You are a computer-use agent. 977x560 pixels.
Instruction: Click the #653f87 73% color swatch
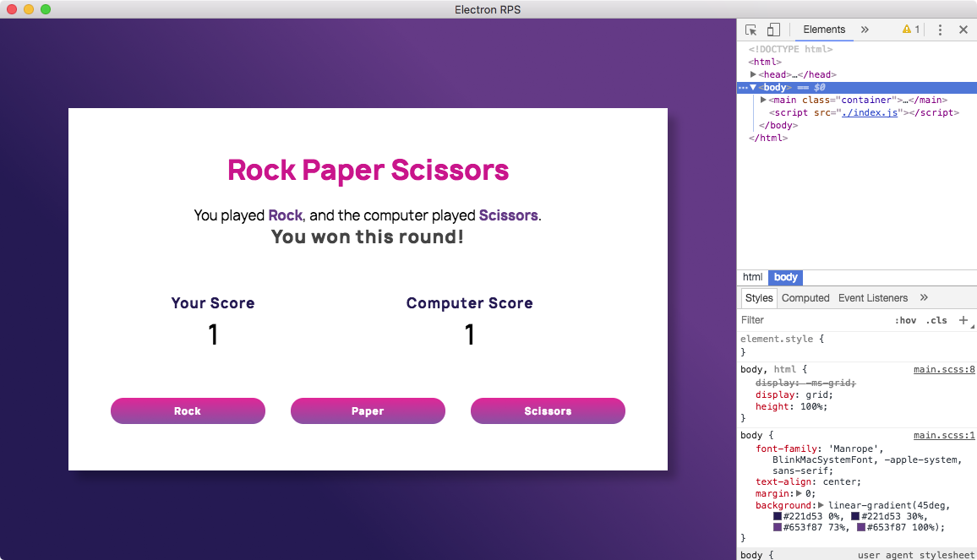click(778, 527)
